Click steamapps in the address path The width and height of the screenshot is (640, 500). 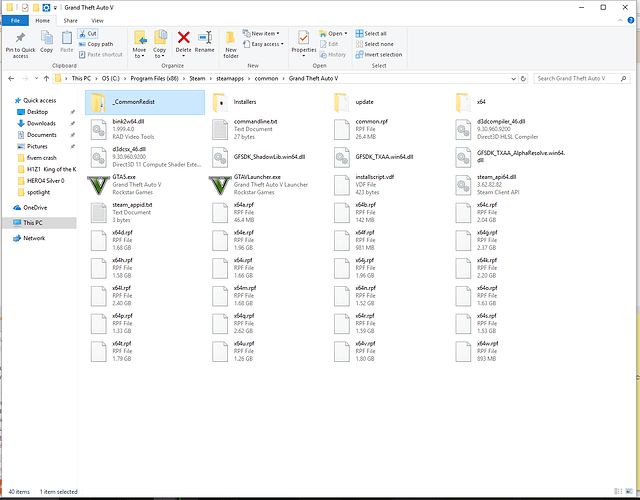click(x=230, y=78)
